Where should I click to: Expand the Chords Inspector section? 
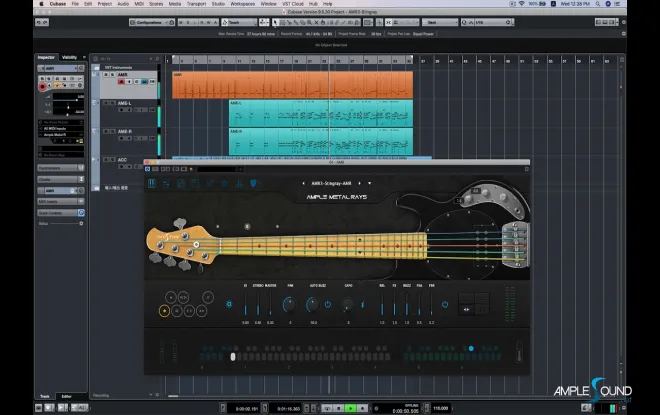point(61,179)
